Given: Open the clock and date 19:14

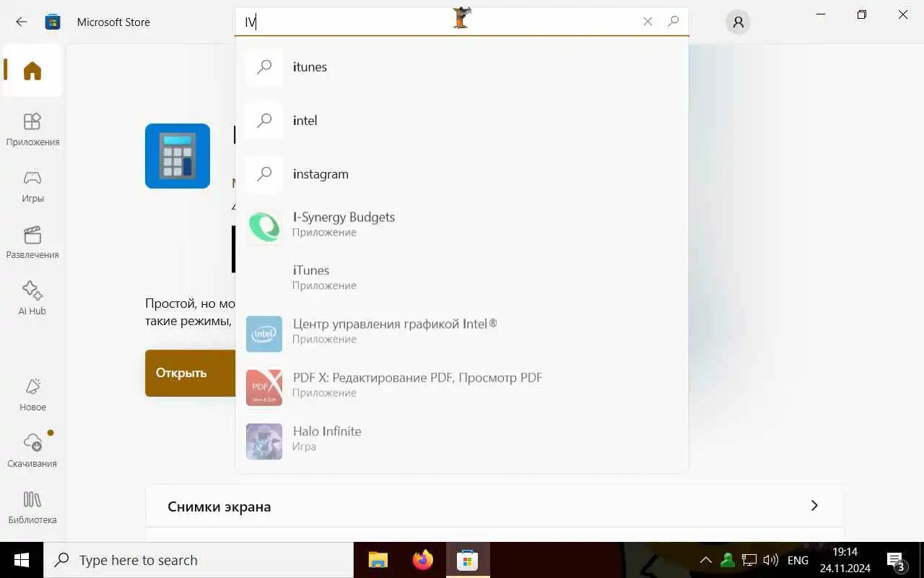Looking at the screenshot, I should [x=845, y=560].
